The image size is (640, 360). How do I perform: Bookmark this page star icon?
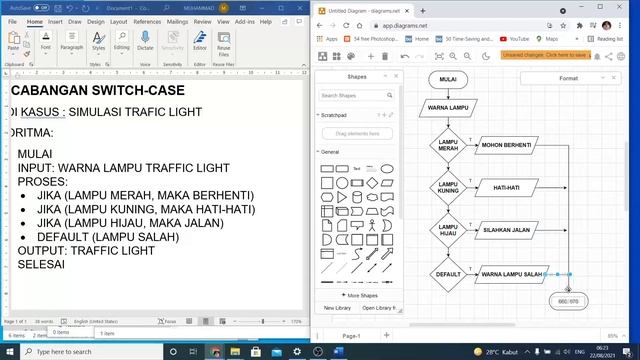coord(563,26)
